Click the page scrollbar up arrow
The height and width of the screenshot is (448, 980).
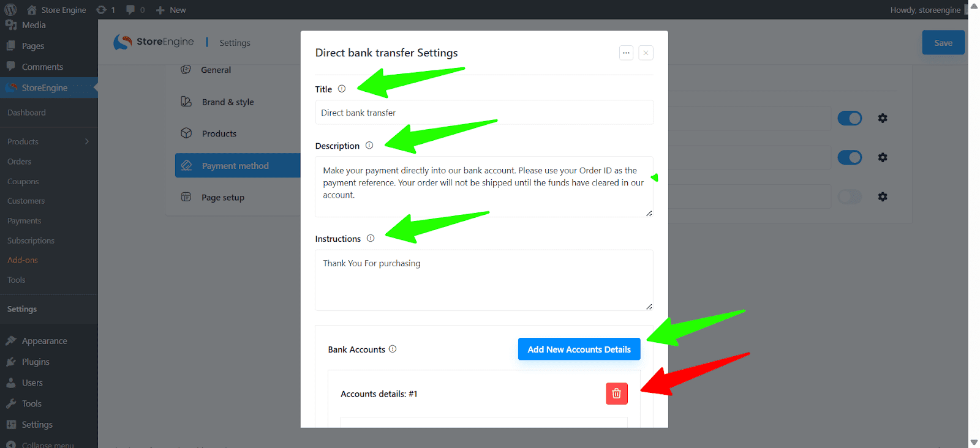click(x=974, y=6)
